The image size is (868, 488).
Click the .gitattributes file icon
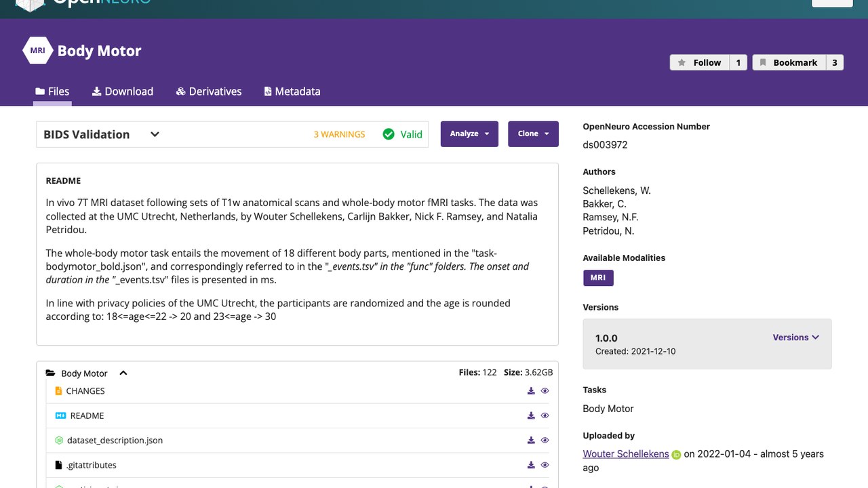[x=58, y=465]
